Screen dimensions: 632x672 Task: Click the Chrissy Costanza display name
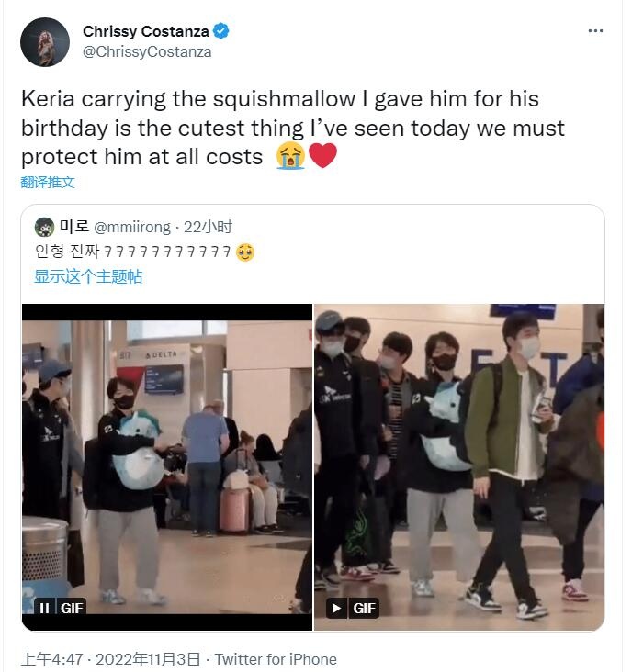[146, 31]
